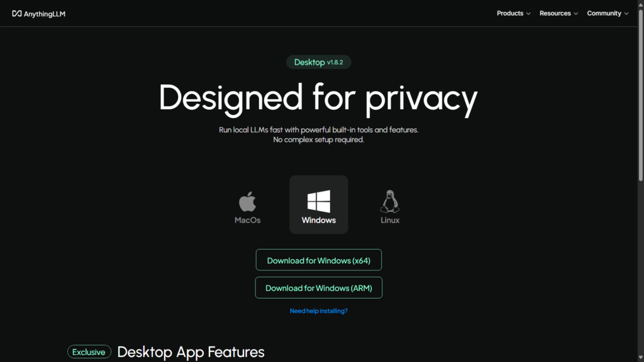This screenshot has height=362, width=644.
Task: Open the Need help installing? link
Action: [x=319, y=311]
